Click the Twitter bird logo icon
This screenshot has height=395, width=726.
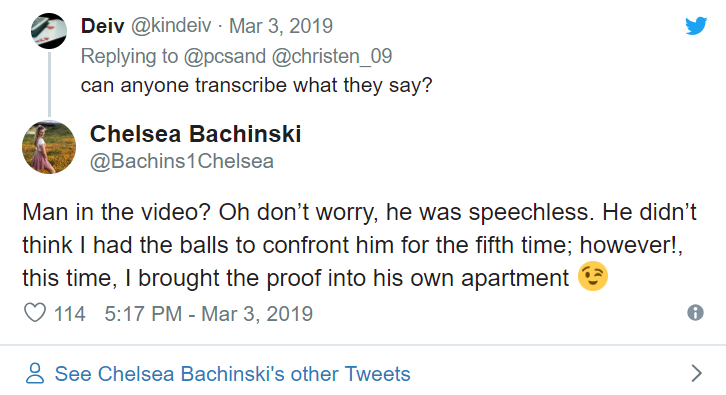pos(696,26)
